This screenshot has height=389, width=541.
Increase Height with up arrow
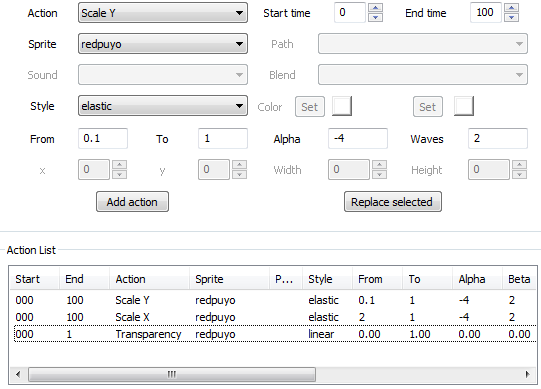tap(520, 165)
